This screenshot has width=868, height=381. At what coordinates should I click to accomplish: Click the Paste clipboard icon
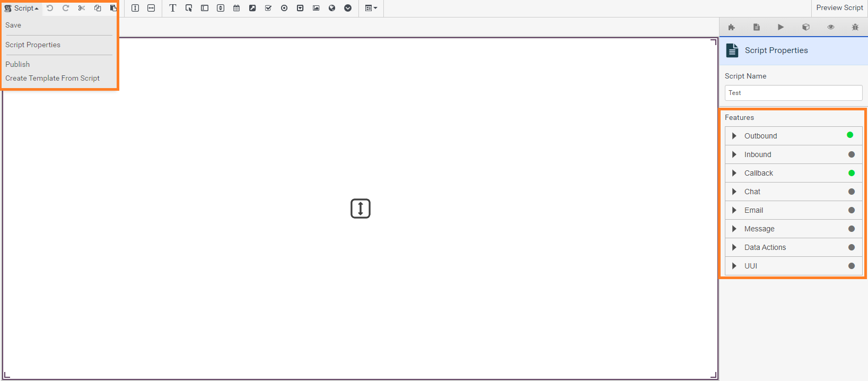pyautogui.click(x=113, y=8)
